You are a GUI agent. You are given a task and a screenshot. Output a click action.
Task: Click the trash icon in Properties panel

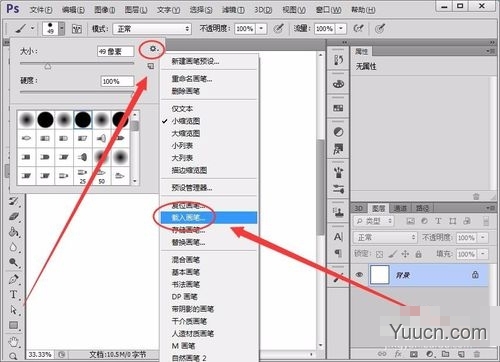(x=476, y=196)
